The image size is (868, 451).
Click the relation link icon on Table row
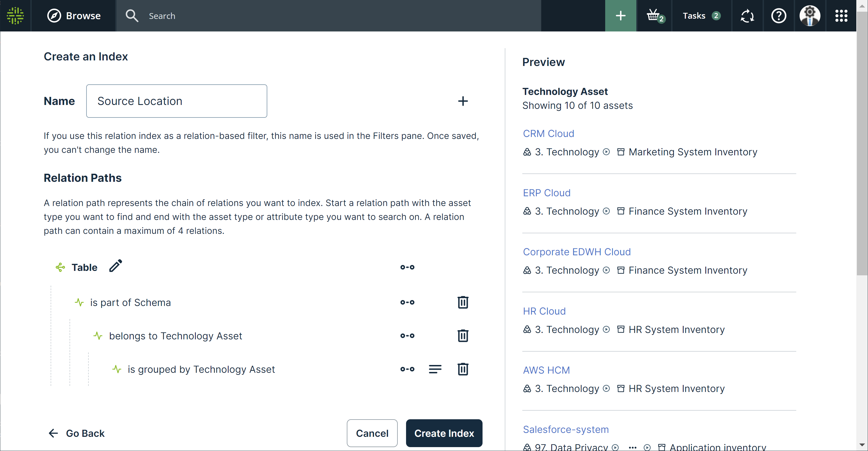tap(407, 267)
